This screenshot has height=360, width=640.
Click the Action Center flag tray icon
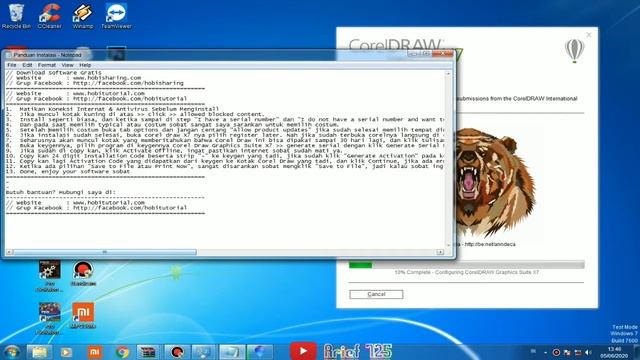(x=567, y=352)
